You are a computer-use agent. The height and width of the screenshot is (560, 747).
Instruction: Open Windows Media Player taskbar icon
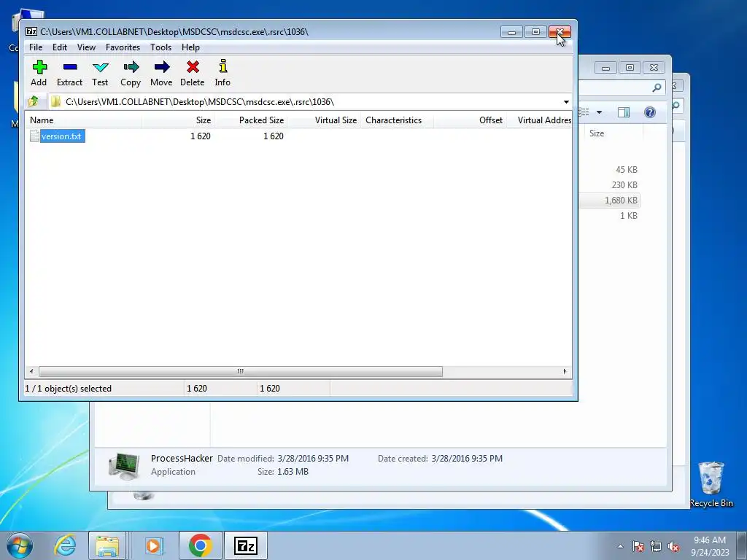pyautogui.click(x=153, y=545)
